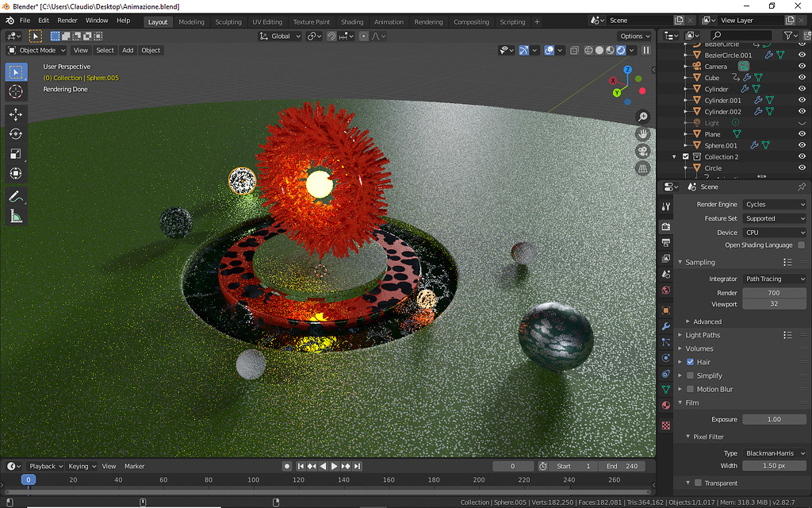The height and width of the screenshot is (508, 812).
Task: Hide the Camera object in outliner
Action: tap(802, 67)
